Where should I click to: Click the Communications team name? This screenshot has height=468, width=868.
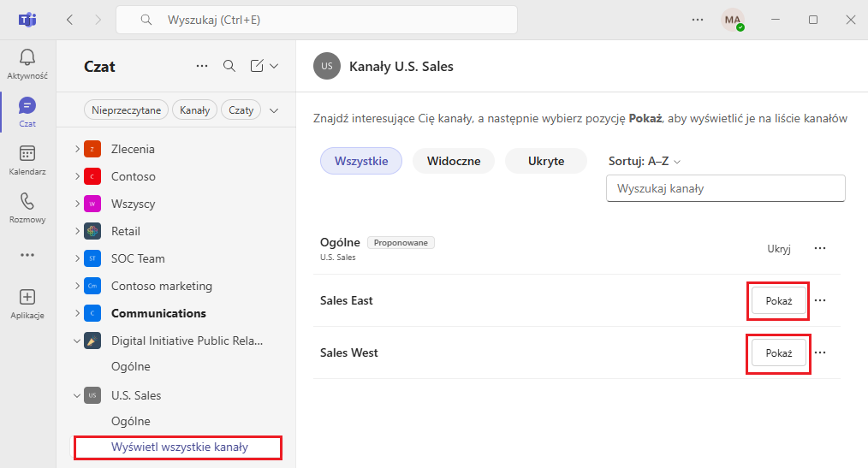(x=158, y=313)
